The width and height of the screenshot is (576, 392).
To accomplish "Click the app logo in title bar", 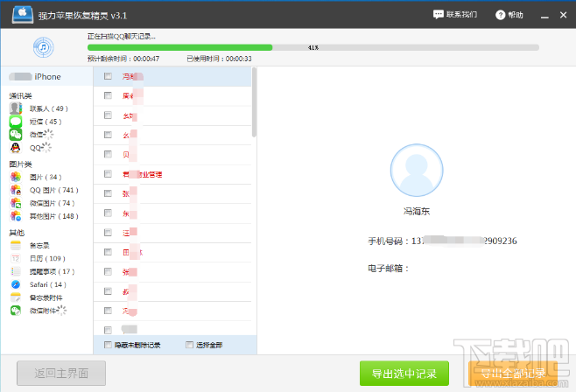I will click(x=23, y=15).
